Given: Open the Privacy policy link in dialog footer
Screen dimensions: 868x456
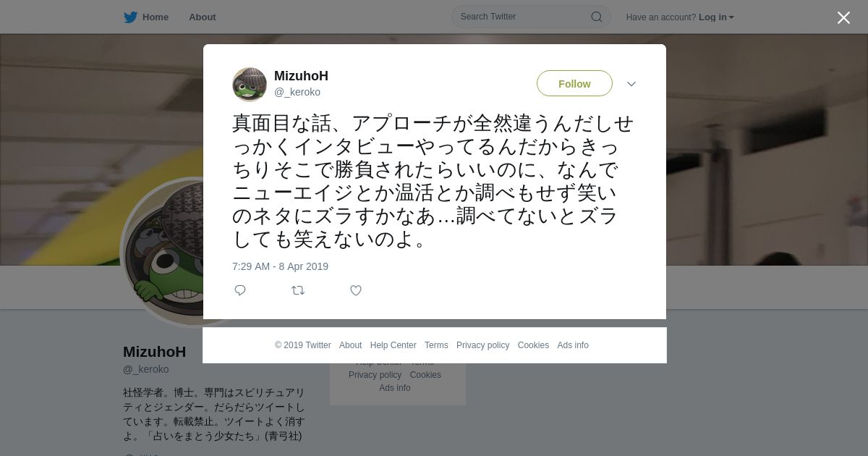Looking at the screenshot, I should pyautogui.click(x=482, y=345).
